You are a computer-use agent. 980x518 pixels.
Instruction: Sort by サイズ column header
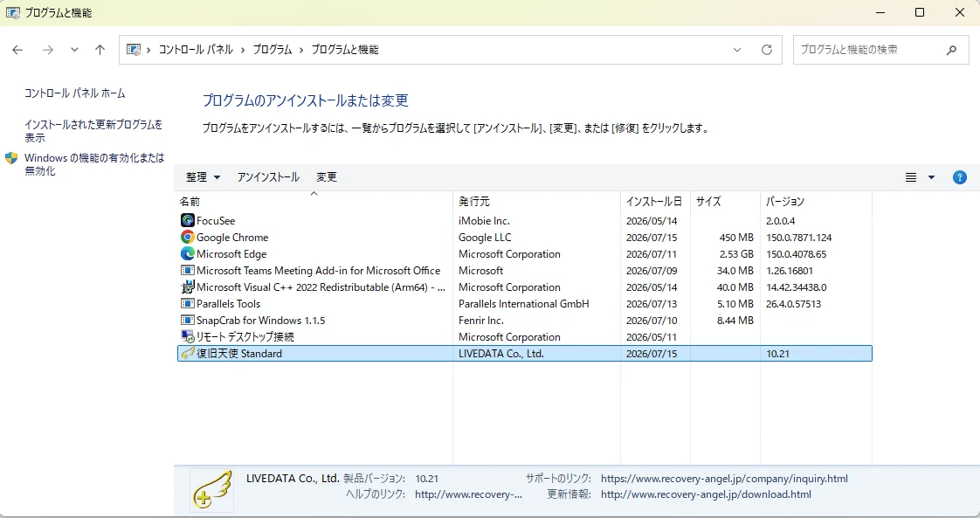725,201
